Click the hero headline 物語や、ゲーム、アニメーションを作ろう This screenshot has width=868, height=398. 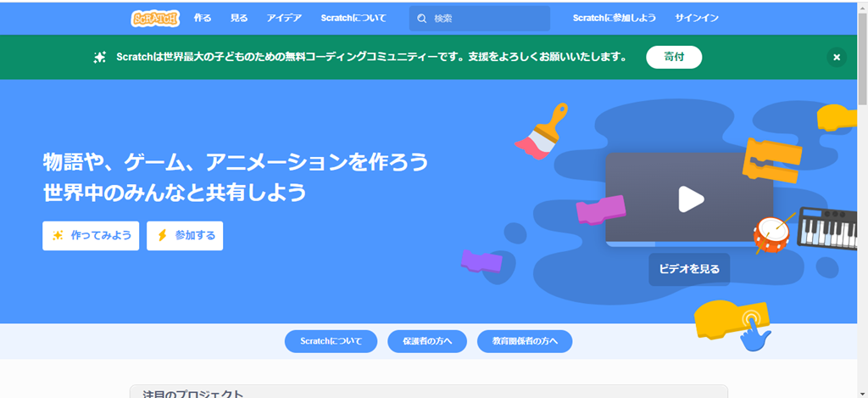click(x=236, y=163)
